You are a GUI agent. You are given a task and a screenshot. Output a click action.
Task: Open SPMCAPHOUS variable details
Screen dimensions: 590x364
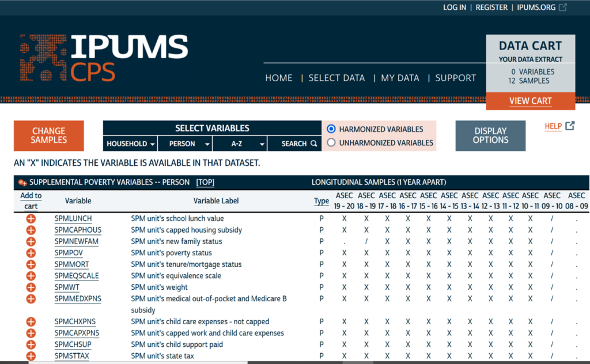point(78,230)
